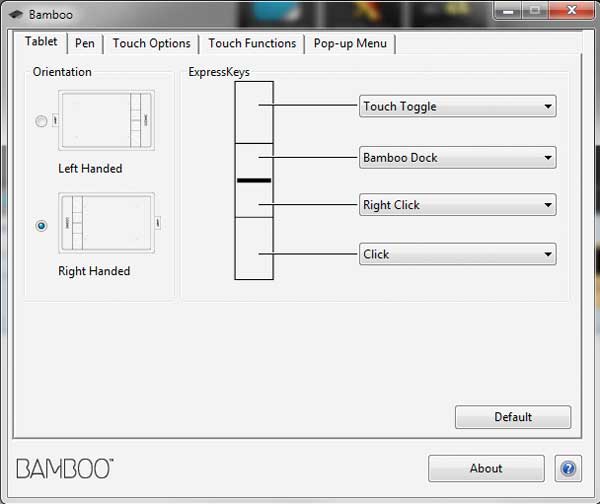Click the bottom ExpressKey in the diagram

[254, 248]
